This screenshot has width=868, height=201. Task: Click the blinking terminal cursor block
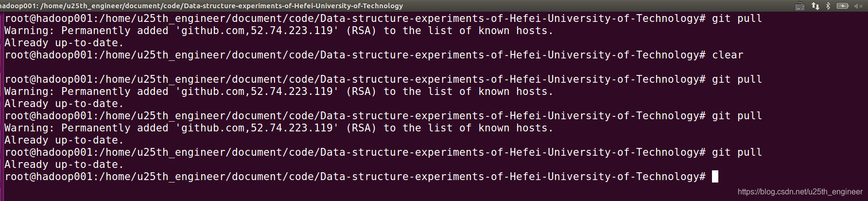coord(715,177)
